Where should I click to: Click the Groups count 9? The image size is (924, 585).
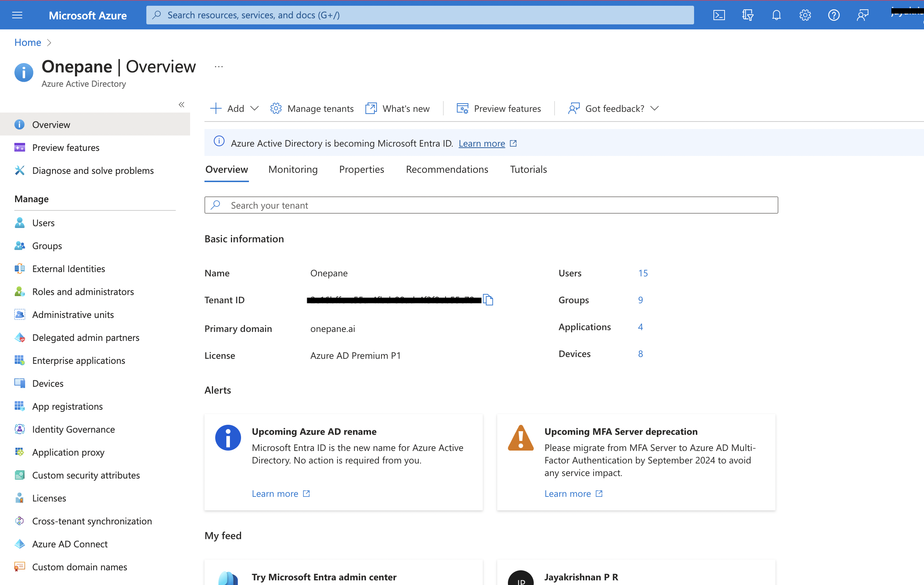tap(640, 300)
